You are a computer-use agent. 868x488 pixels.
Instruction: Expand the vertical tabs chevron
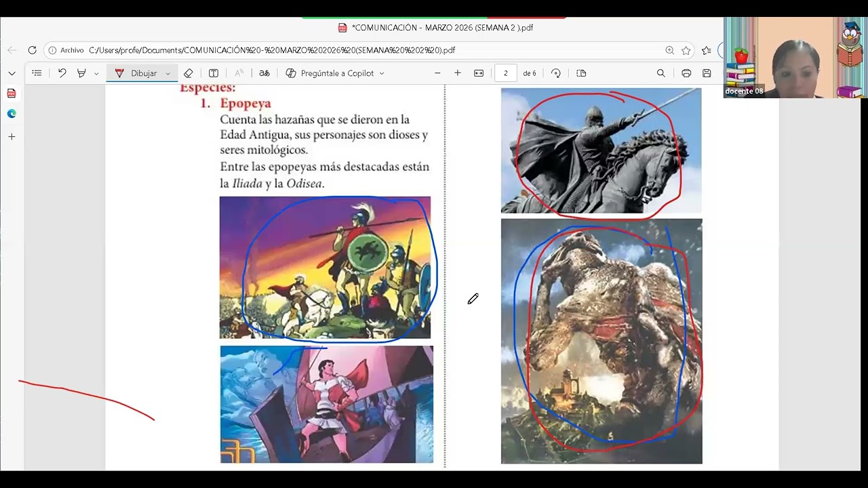coord(12,73)
